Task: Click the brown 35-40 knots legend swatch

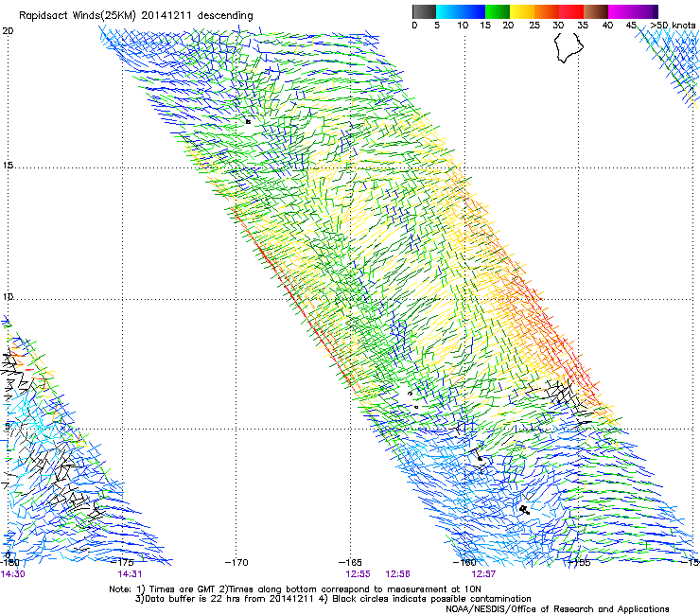Action: 596,11
